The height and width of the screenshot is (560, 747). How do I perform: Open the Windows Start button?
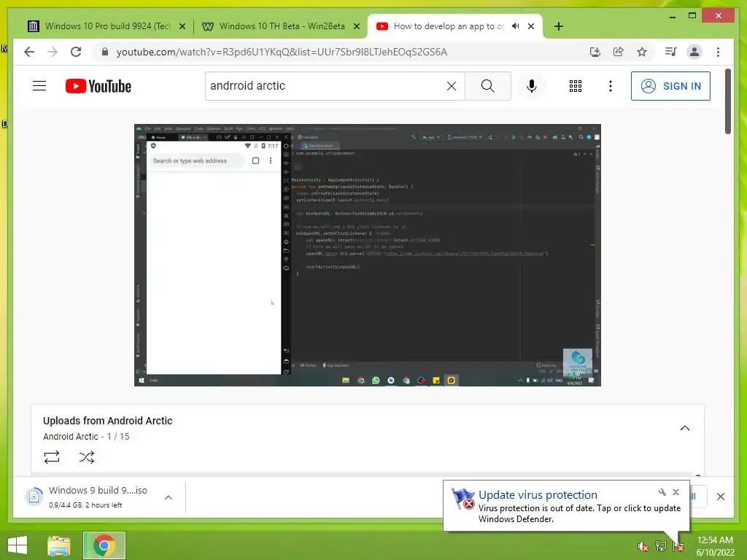pos(18,545)
